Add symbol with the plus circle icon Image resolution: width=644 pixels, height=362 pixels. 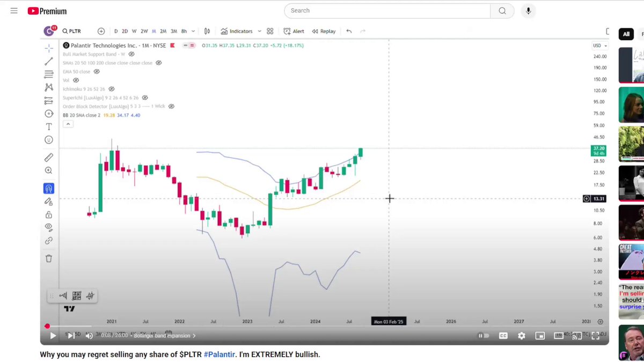[x=101, y=31]
